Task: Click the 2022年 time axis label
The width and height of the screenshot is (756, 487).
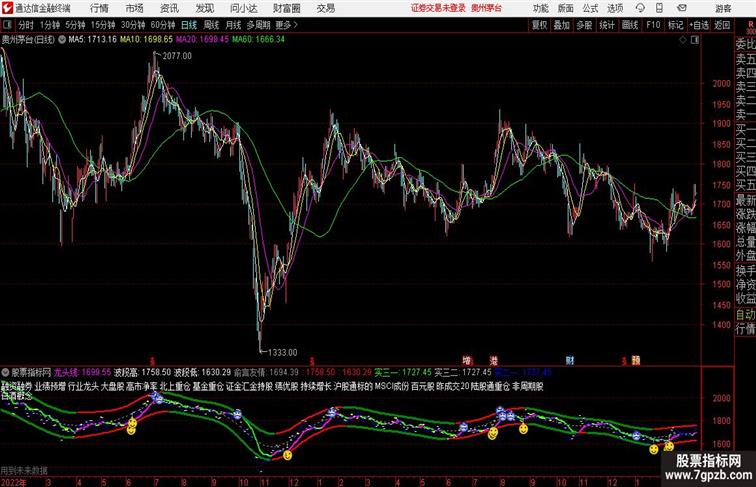Action: click(14, 482)
